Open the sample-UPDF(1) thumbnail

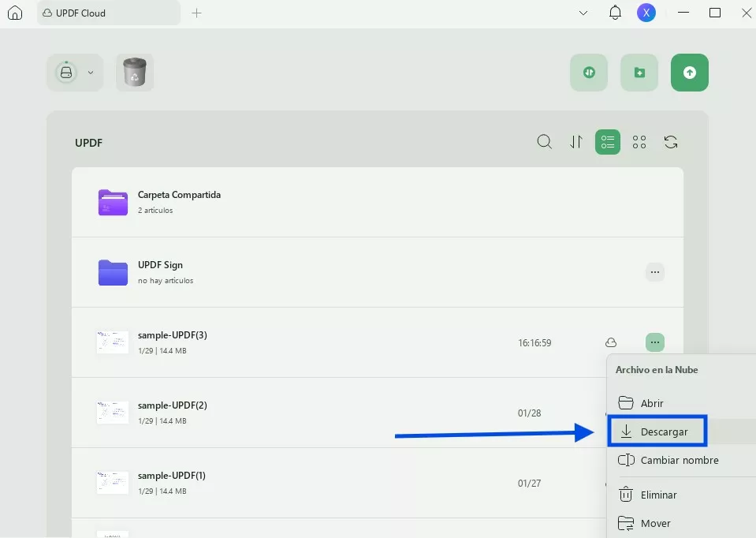click(113, 483)
